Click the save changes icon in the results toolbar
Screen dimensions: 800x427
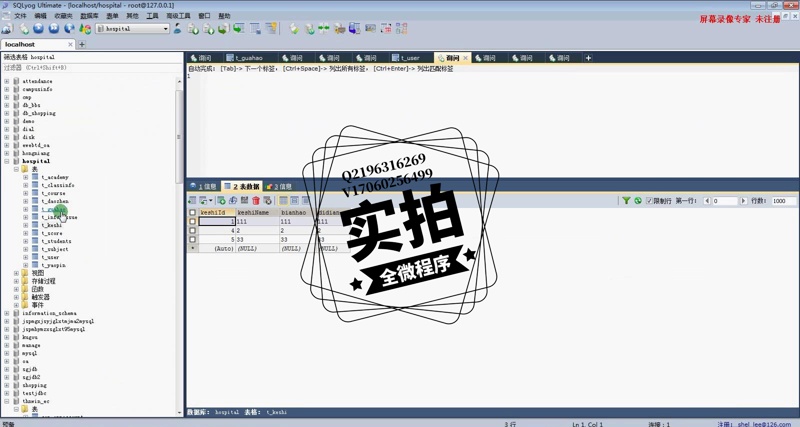click(243, 201)
